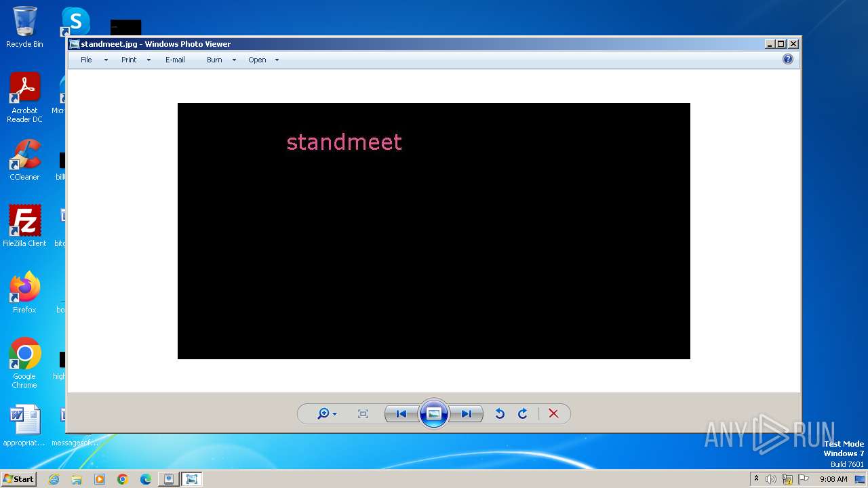Image resolution: width=868 pixels, height=488 pixels.
Task: Close the Windows Photo Viewer window
Action: pos(793,44)
